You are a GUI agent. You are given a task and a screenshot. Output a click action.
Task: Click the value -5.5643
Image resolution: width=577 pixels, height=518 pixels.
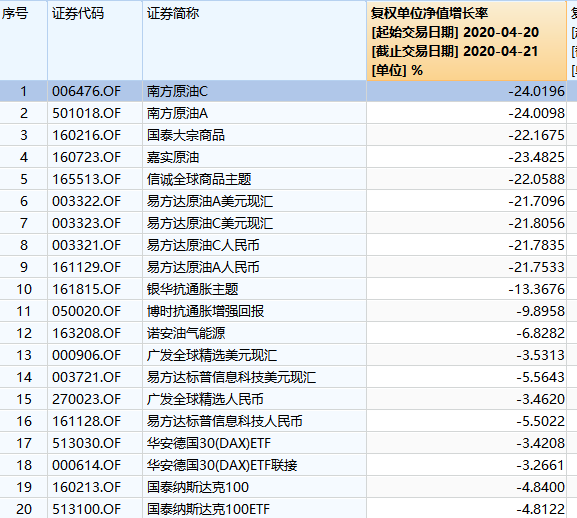click(x=541, y=377)
